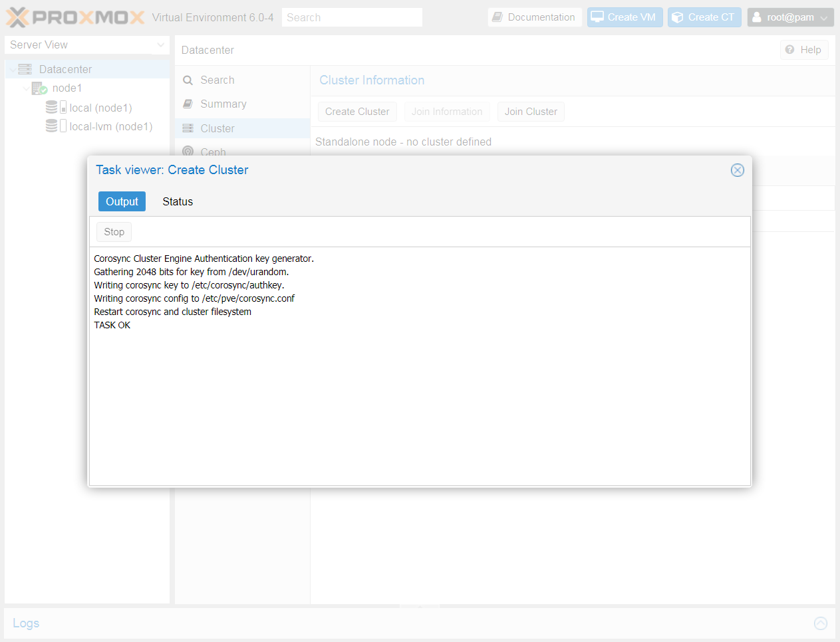Select Search in Datacenter menu
Image resolution: width=840 pixels, height=642 pixels.
[x=242, y=80]
